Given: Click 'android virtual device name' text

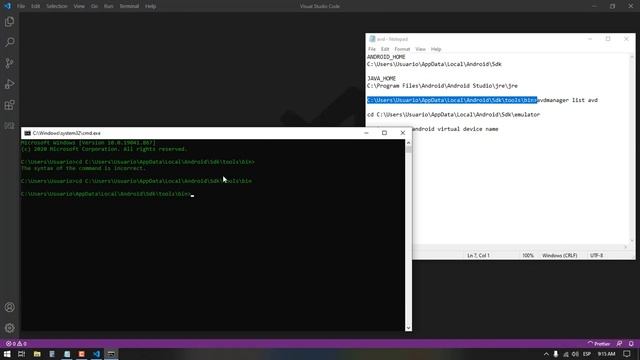Looking at the screenshot, I should tap(455, 129).
